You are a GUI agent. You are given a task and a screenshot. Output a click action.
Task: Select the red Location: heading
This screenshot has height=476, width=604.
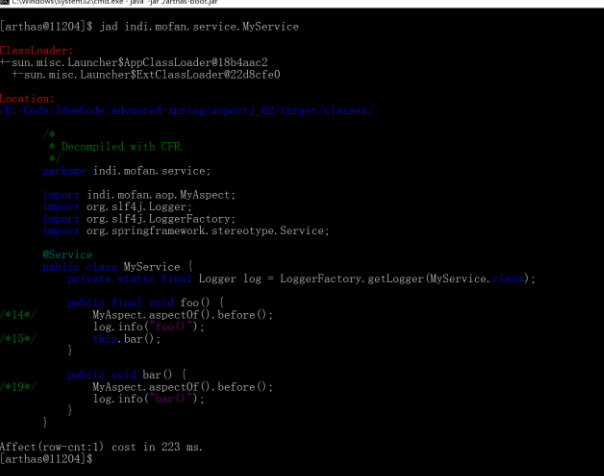27,99
